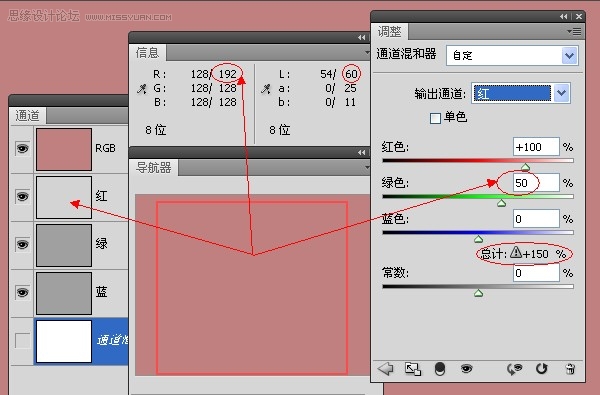
Task: Switch to the 通道 tab
Action: 27,116
